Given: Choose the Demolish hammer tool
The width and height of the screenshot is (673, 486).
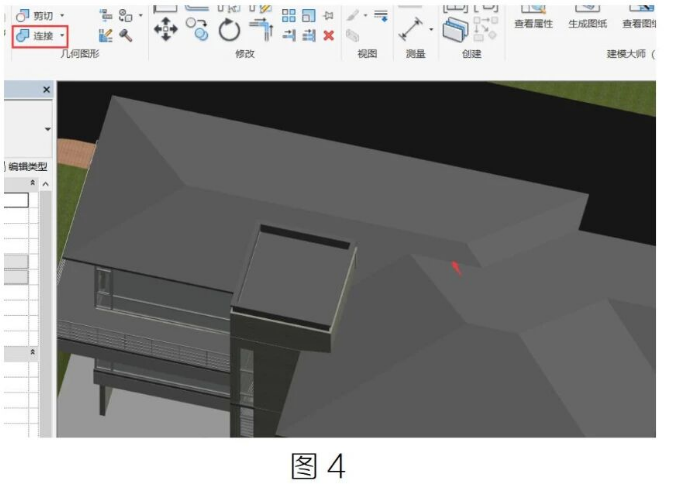Looking at the screenshot, I should click(125, 35).
